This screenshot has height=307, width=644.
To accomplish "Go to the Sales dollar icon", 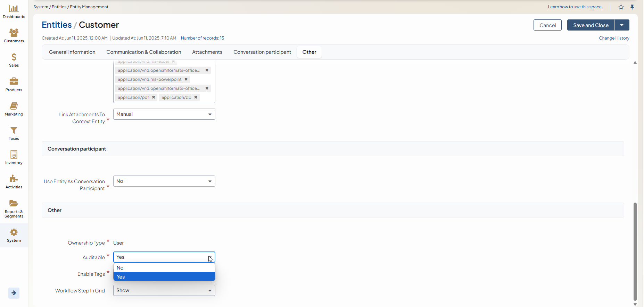I will [x=14, y=57].
